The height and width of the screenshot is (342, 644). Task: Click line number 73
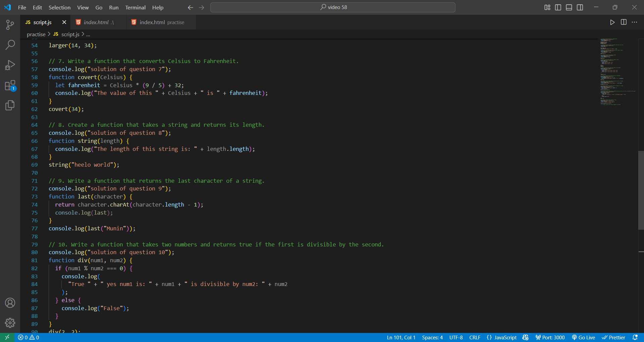tap(35, 196)
